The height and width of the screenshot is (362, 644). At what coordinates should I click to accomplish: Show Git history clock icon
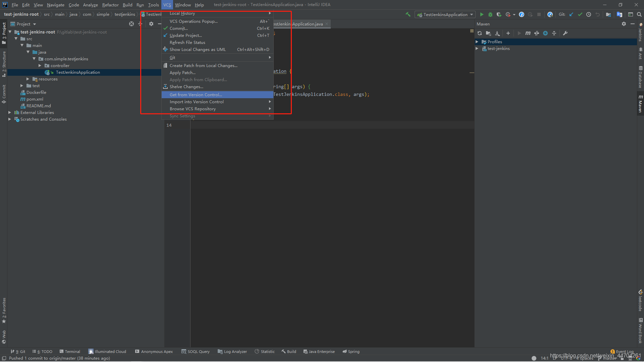pos(589,14)
